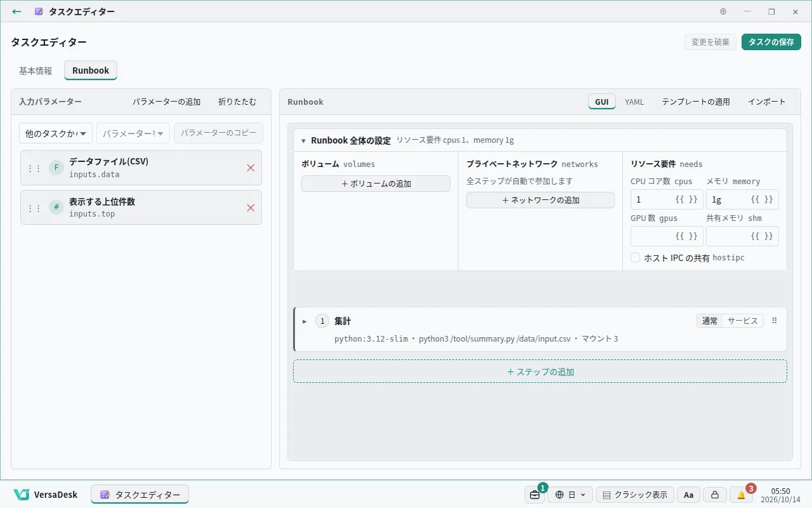This screenshot has width=812, height=508.
Task: Open the language selector 日
Action: (x=570, y=495)
